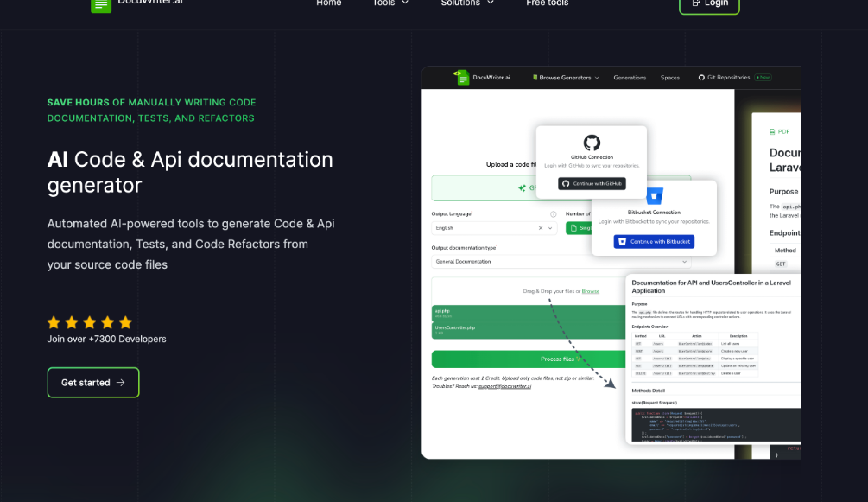Click Continue with Bitbucket

[654, 242]
